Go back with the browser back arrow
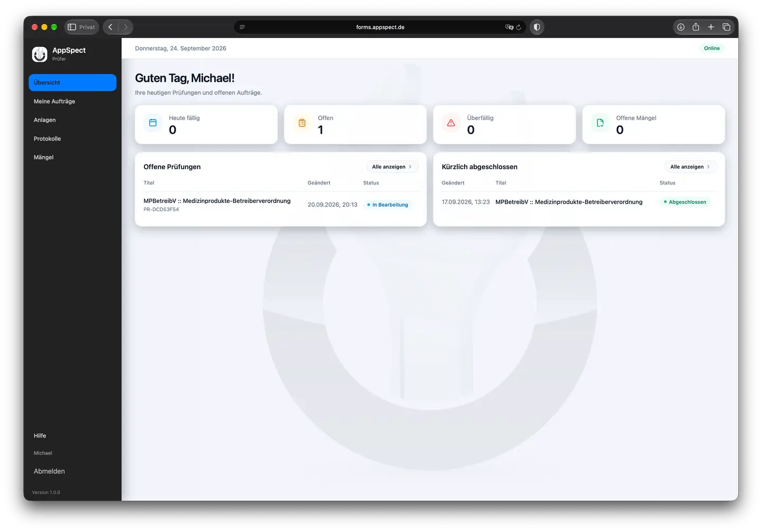Screen dimensions: 762x532 [110, 27]
